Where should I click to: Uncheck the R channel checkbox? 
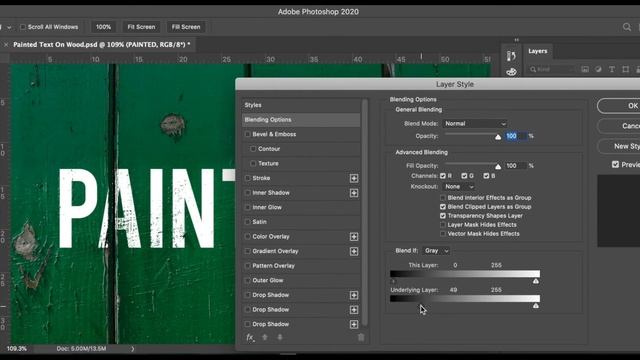point(443,176)
